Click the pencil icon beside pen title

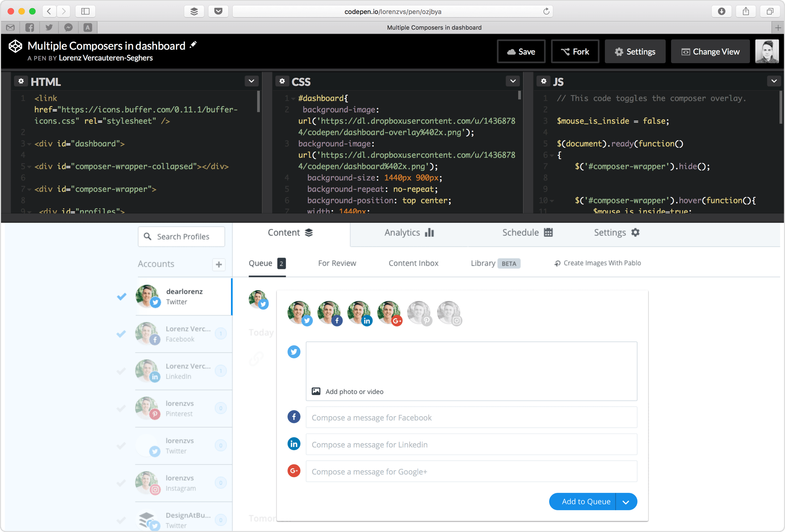(193, 45)
